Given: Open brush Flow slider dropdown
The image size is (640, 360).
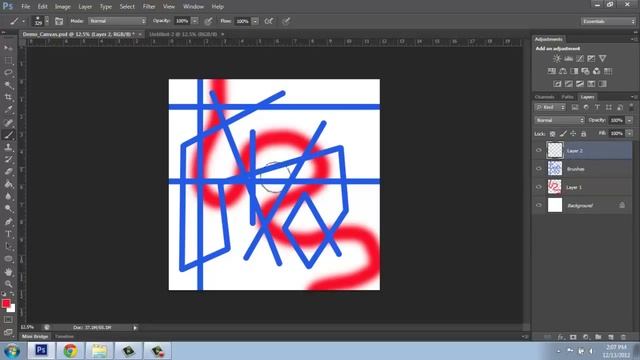Looking at the screenshot, I should pos(255,21).
